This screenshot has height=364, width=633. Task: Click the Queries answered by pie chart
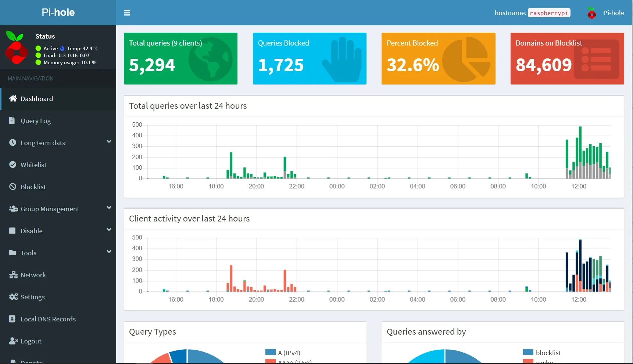pos(445,356)
